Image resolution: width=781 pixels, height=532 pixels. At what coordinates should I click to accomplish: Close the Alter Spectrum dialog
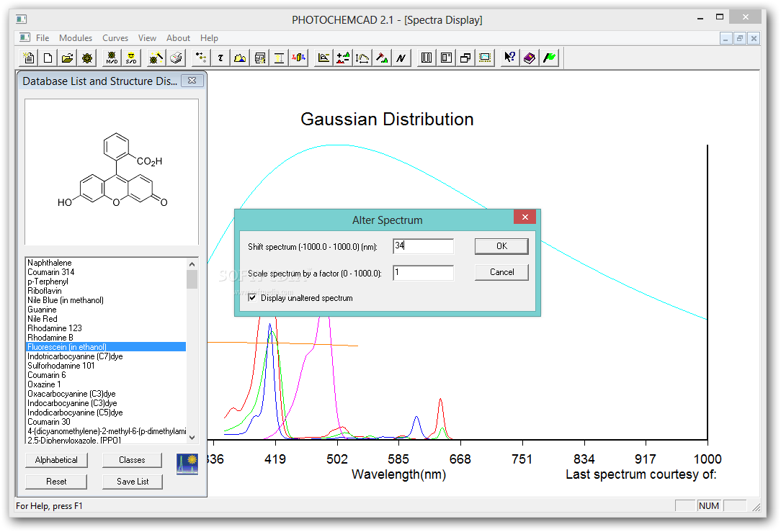coord(525,217)
